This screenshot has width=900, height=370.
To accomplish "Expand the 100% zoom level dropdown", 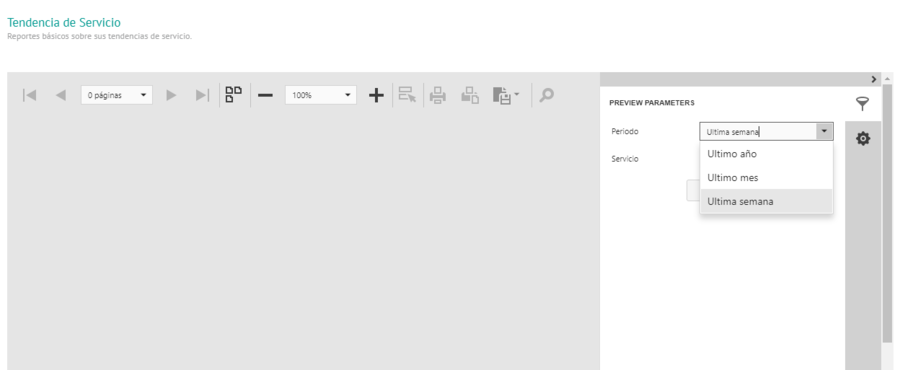I will point(321,95).
